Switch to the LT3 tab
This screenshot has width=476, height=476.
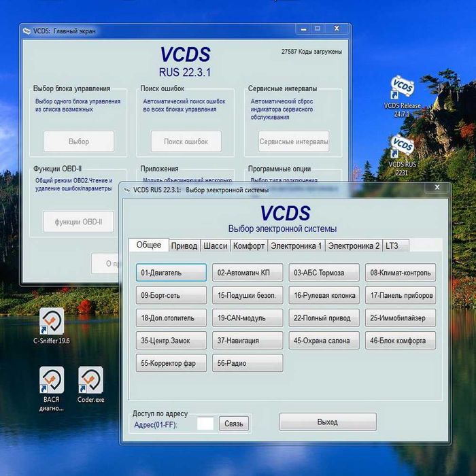coord(396,246)
